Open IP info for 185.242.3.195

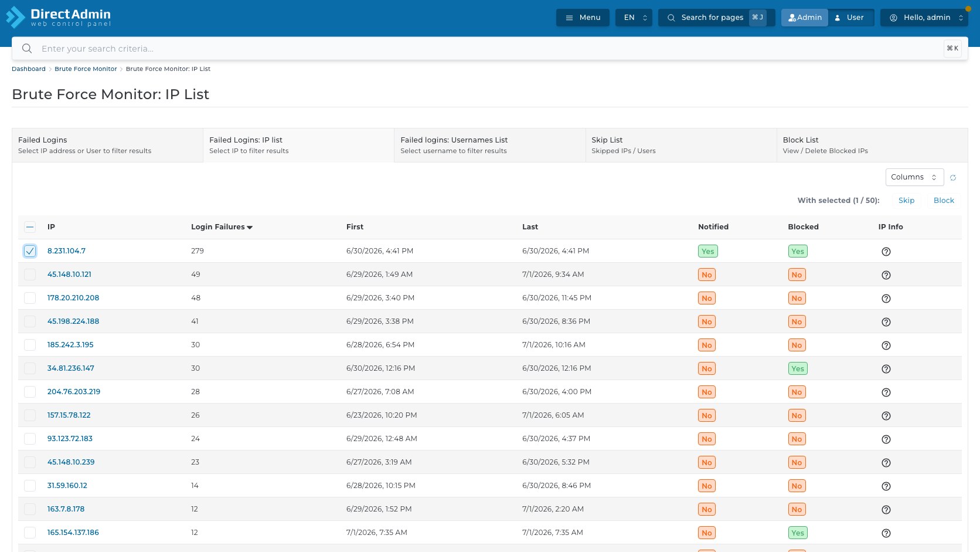click(886, 346)
